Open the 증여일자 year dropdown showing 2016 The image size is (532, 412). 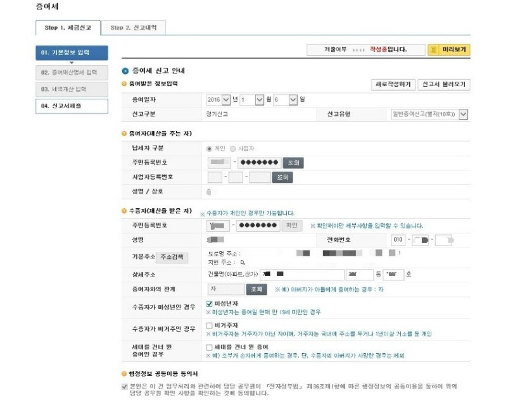tap(218, 100)
